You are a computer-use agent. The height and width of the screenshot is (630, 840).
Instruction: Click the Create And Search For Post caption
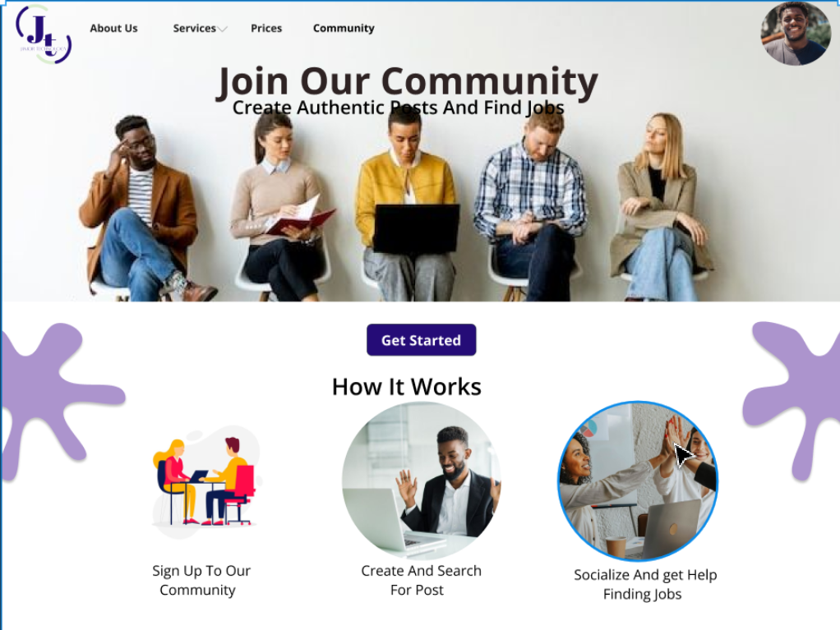pyautogui.click(x=421, y=580)
